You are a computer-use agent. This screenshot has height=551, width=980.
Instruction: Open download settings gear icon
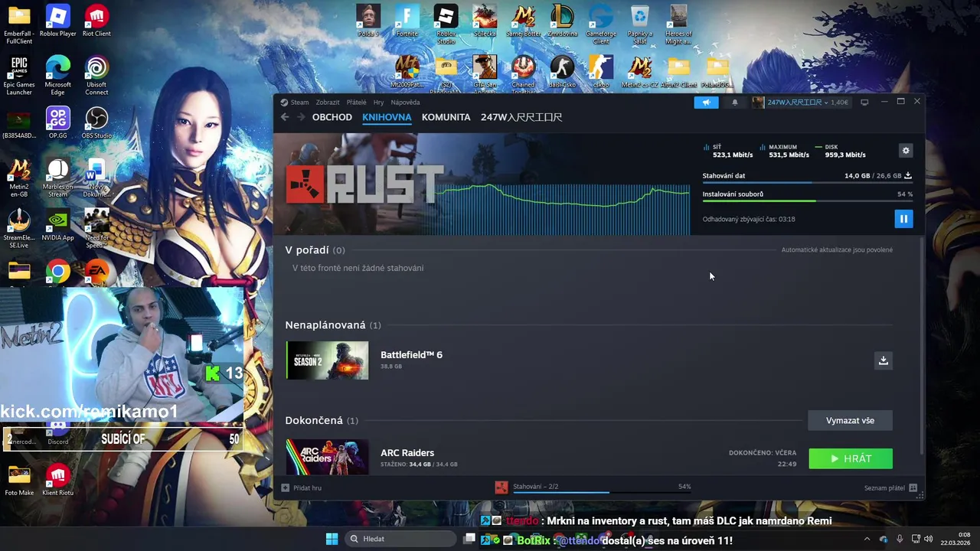pos(906,151)
